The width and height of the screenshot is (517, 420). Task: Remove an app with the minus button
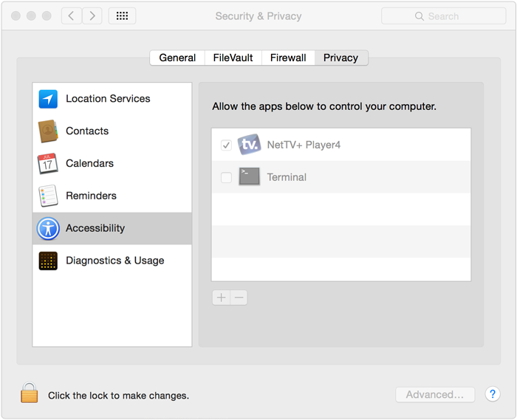pos(239,297)
